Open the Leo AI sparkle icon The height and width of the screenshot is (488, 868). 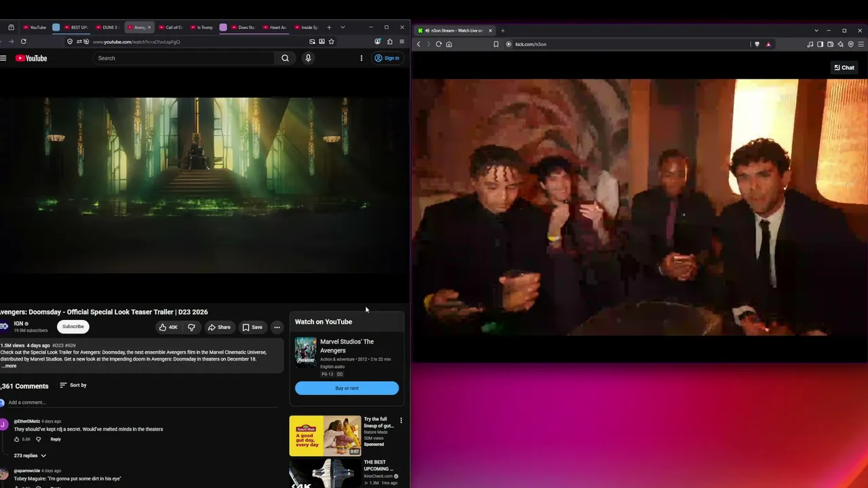(x=840, y=44)
